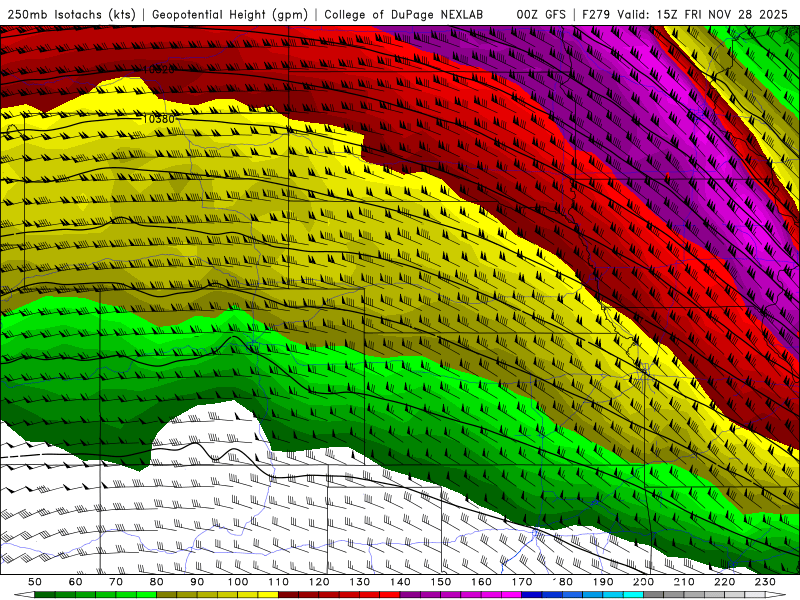Screen dimensions: 800x600
Task: Select the gray swatch starting at 200
Action: tap(654, 595)
